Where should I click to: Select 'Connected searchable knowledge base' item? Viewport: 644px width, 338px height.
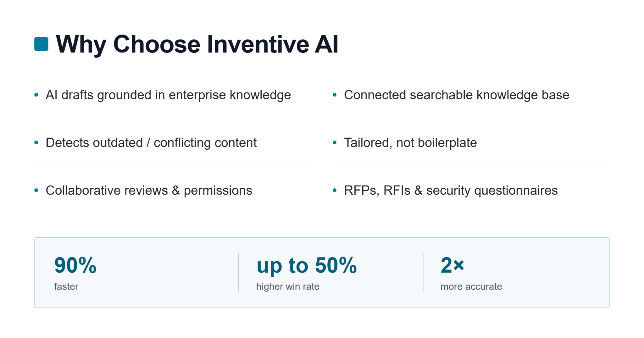(x=457, y=95)
